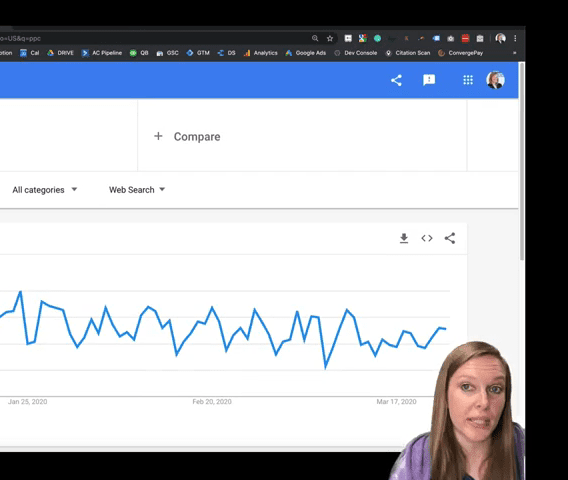Open the All categories dropdown
Viewport: 568px width, 480px height.
click(x=45, y=190)
